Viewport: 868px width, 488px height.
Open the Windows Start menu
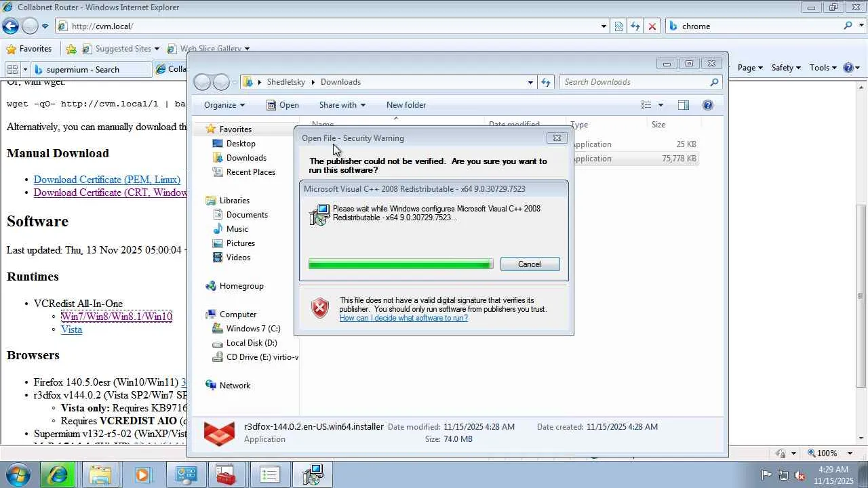tap(16, 474)
